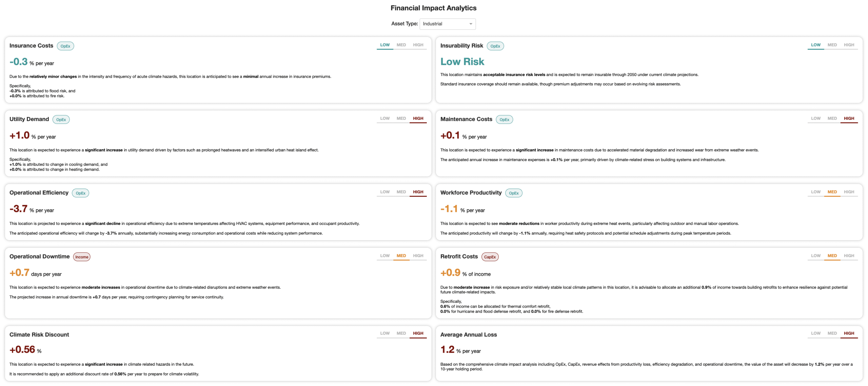868x386 pixels.
Task: Select LOW for Average Annual Loss
Action: click(815, 333)
